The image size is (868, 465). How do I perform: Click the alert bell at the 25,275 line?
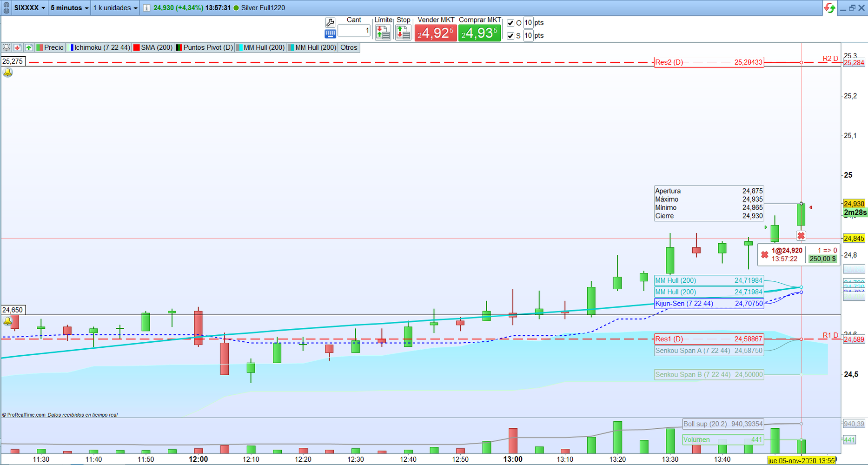click(8, 73)
